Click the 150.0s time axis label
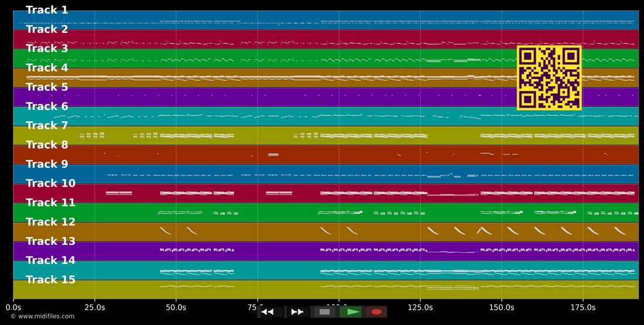Image resolution: width=644 pixels, height=325 pixels. [502, 307]
